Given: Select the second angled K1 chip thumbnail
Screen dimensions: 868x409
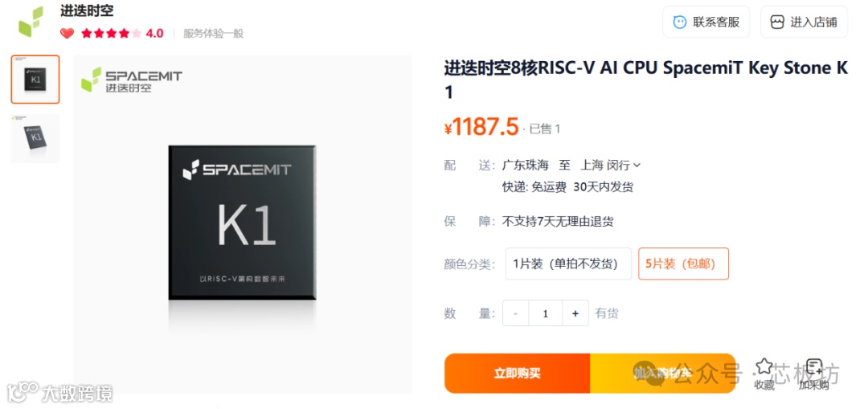Looking at the screenshot, I should 35,138.
